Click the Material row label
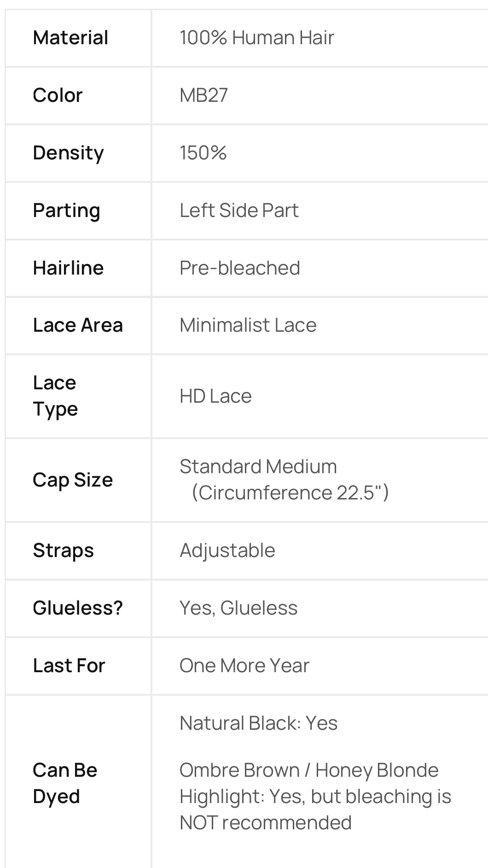Screen dimensions: 488x868 click(x=70, y=38)
